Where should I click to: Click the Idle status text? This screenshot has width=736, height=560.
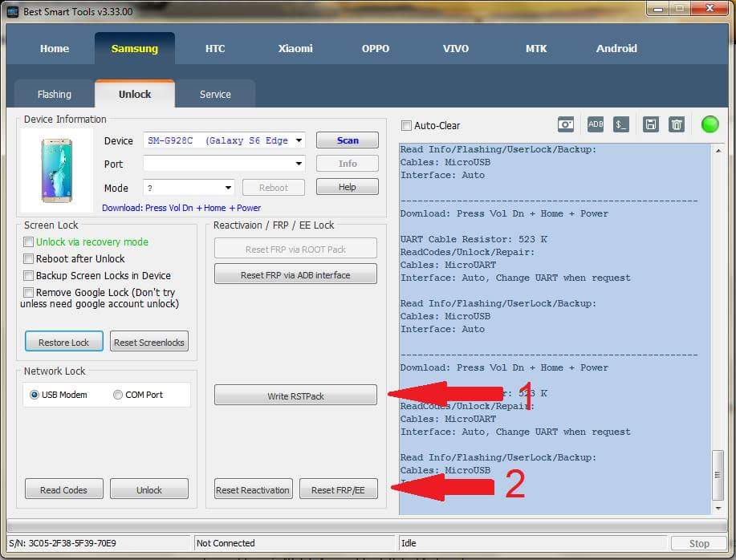point(409,543)
